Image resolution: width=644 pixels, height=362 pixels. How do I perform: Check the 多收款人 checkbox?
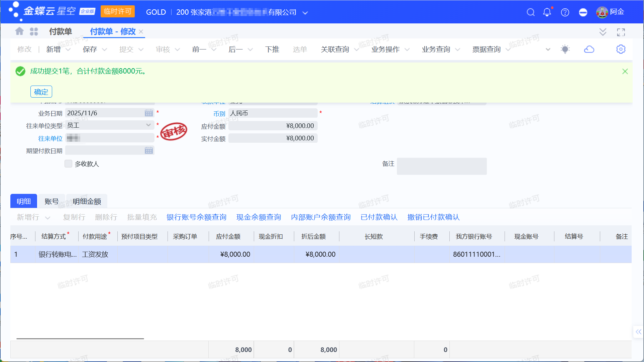coord(69,164)
